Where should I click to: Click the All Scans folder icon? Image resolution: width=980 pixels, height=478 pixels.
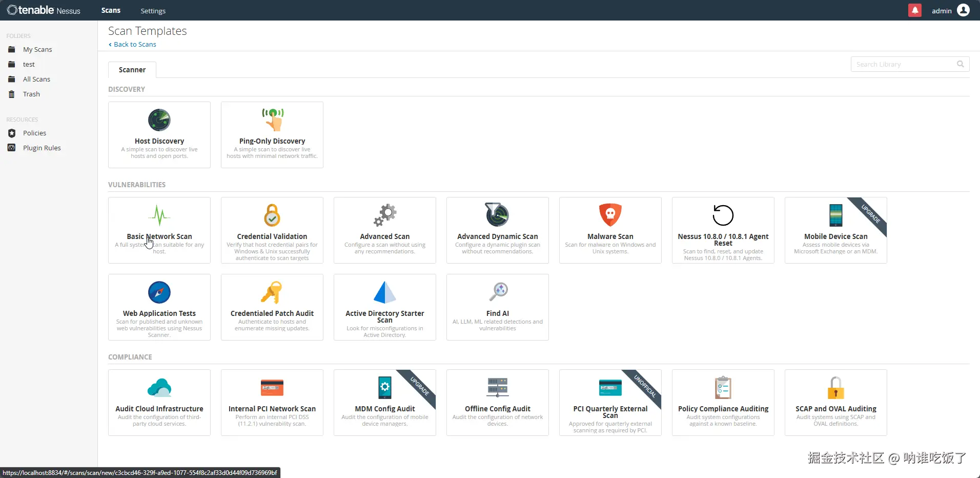click(12, 79)
